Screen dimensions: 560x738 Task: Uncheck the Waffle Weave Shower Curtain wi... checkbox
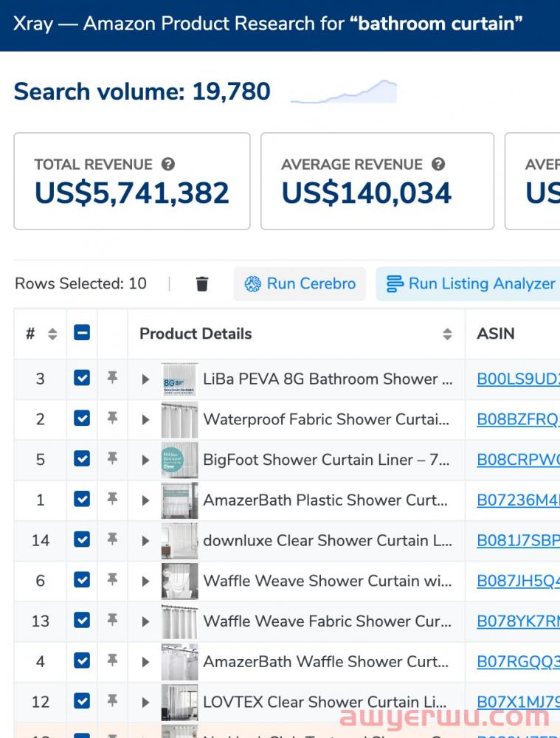click(82, 579)
